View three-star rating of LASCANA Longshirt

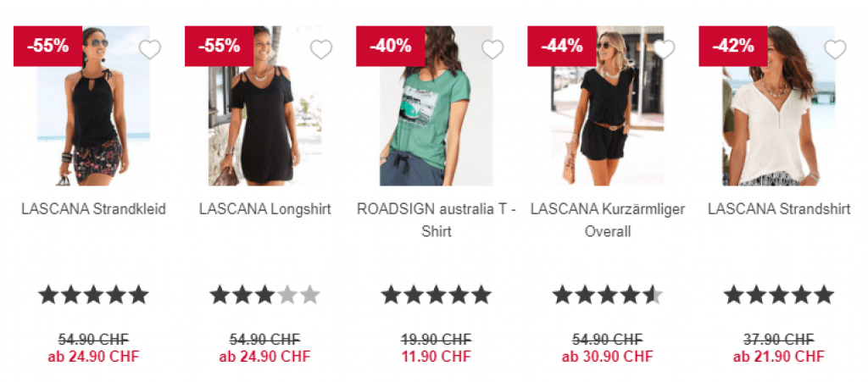(x=265, y=295)
